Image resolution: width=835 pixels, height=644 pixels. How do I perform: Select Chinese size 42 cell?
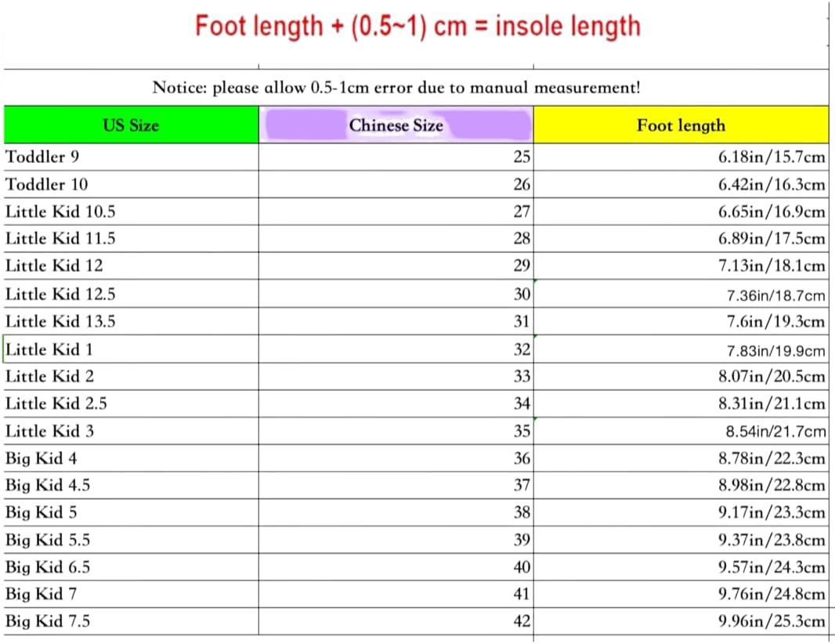coord(396,621)
